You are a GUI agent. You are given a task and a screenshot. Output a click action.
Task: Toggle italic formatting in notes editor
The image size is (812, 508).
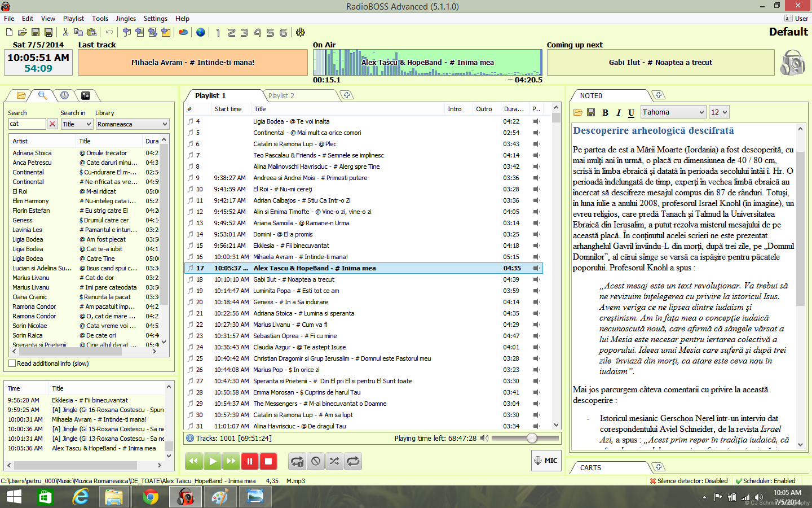(618, 112)
